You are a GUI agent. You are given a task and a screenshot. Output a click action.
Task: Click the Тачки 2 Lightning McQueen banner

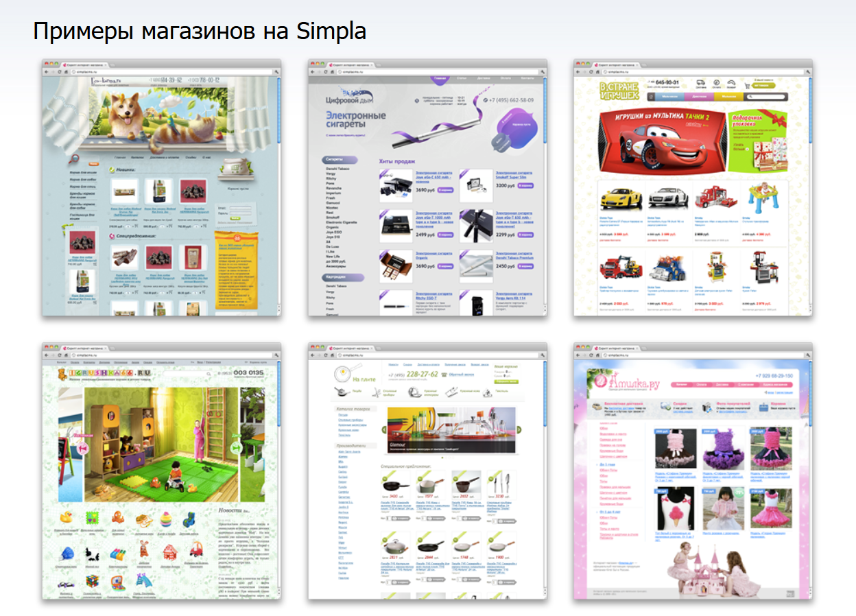pyautogui.click(x=662, y=142)
